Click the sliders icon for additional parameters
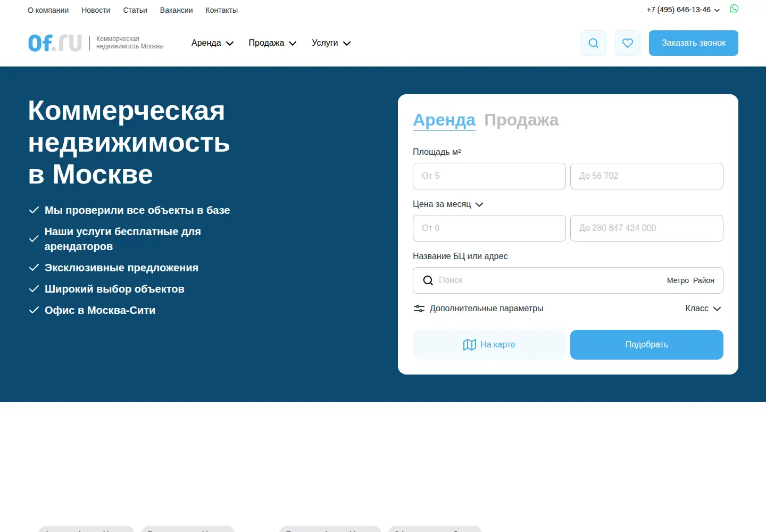766x532 pixels. 419,309
